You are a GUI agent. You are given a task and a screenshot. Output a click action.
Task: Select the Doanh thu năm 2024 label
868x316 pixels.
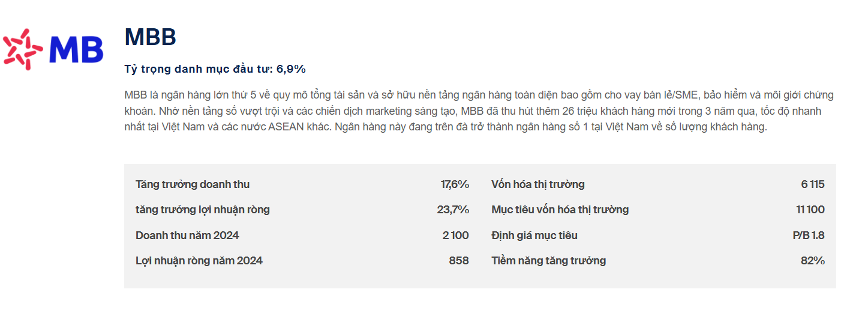tap(187, 235)
